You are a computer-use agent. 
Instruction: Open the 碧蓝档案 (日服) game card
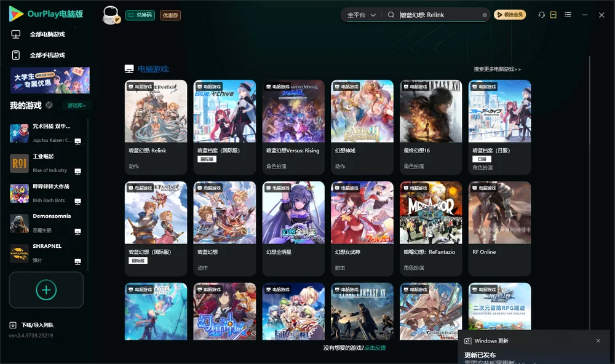(499, 127)
